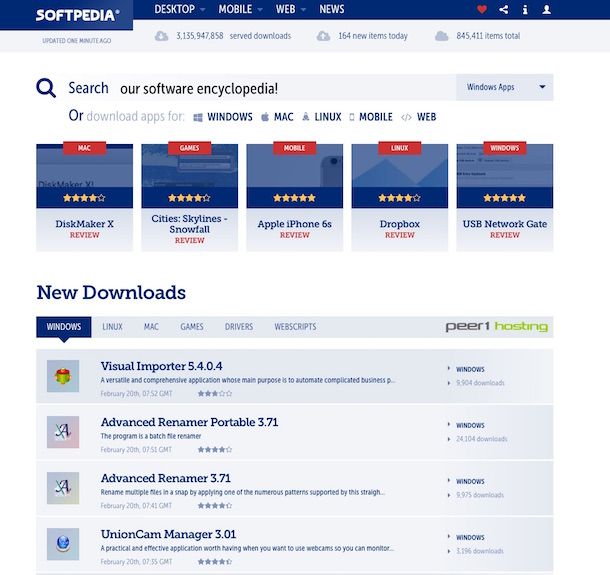Viewport: 610px width, 575px height.
Task: Open the share icon in header
Action: [503, 9]
